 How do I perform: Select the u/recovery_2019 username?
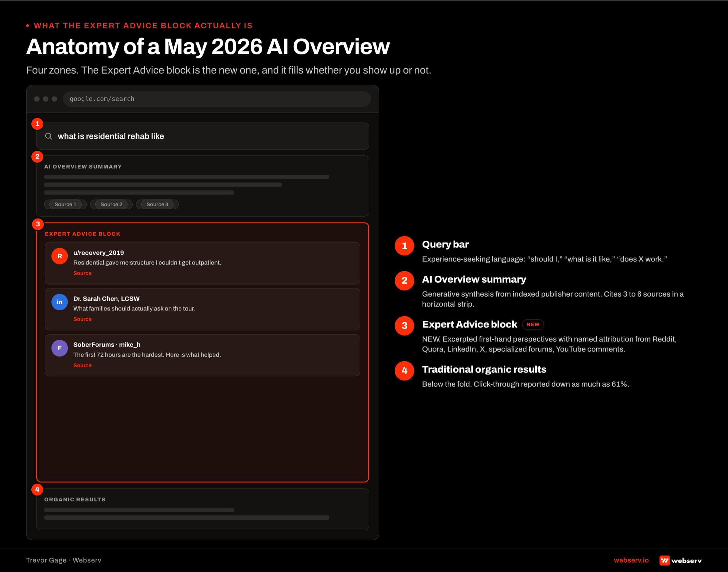click(x=99, y=253)
